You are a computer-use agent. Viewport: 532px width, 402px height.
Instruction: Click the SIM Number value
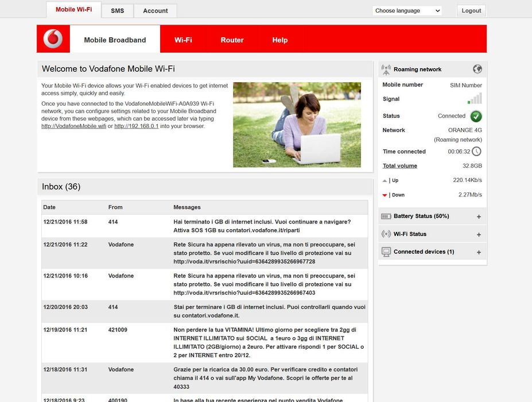(x=466, y=85)
